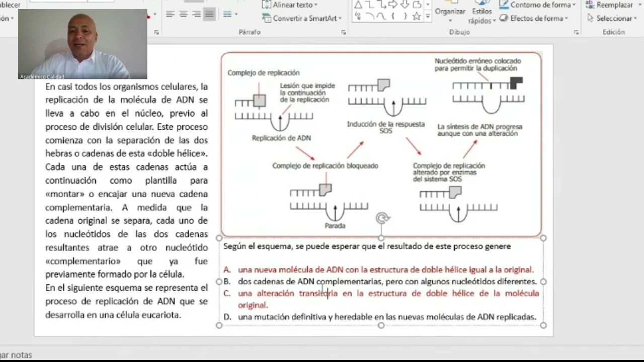
Task: Click 'Replicación de ADN' label in diagram
Action: tap(281, 138)
